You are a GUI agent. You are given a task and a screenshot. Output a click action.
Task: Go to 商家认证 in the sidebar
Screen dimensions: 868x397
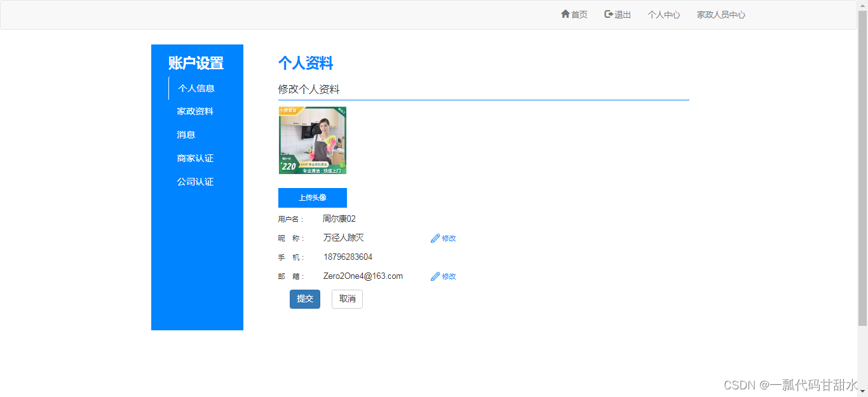(195, 158)
